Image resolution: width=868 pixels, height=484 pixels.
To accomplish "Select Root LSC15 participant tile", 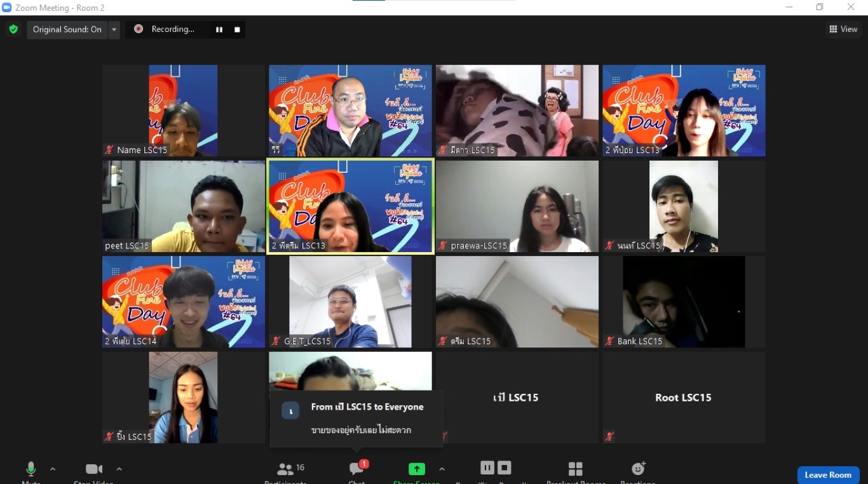I will [x=684, y=398].
